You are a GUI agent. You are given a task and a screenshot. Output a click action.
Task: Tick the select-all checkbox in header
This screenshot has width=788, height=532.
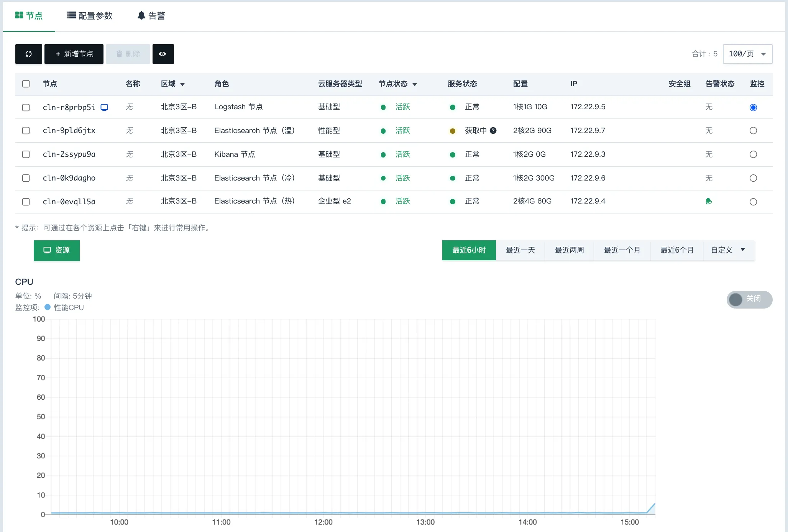(26, 84)
